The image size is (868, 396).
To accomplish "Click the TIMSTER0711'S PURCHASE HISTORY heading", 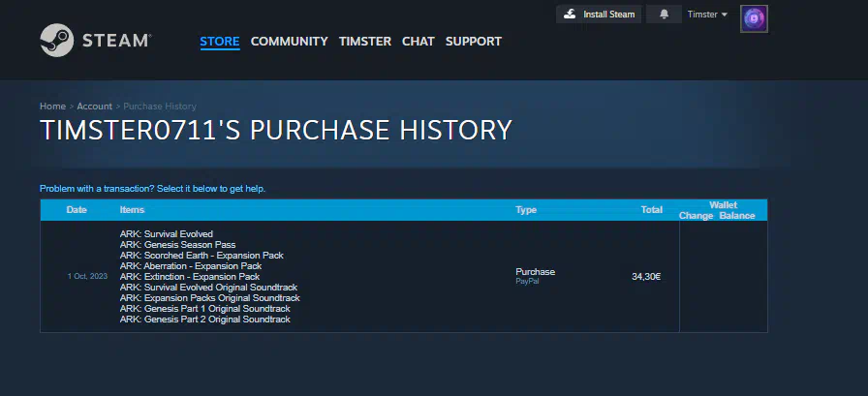I will 276,130.
